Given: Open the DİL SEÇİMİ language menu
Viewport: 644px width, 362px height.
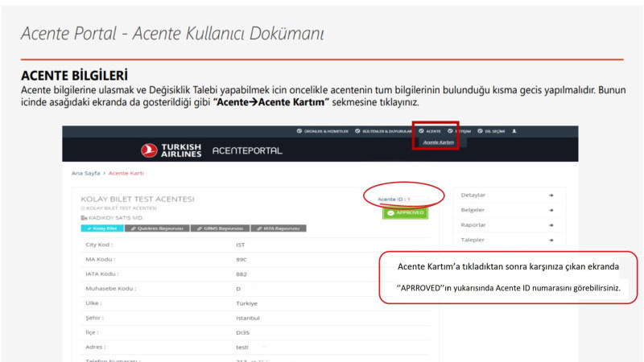Looking at the screenshot, I should (x=491, y=131).
